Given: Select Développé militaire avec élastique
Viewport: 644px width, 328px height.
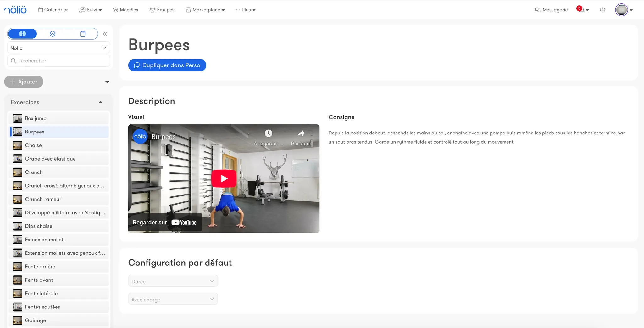Looking at the screenshot, I should coord(59,212).
